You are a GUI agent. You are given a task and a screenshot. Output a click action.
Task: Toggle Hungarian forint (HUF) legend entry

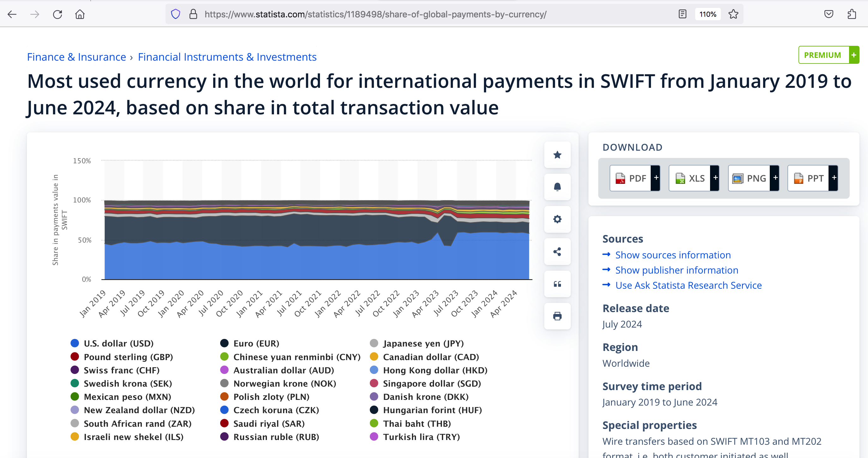(x=426, y=410)
